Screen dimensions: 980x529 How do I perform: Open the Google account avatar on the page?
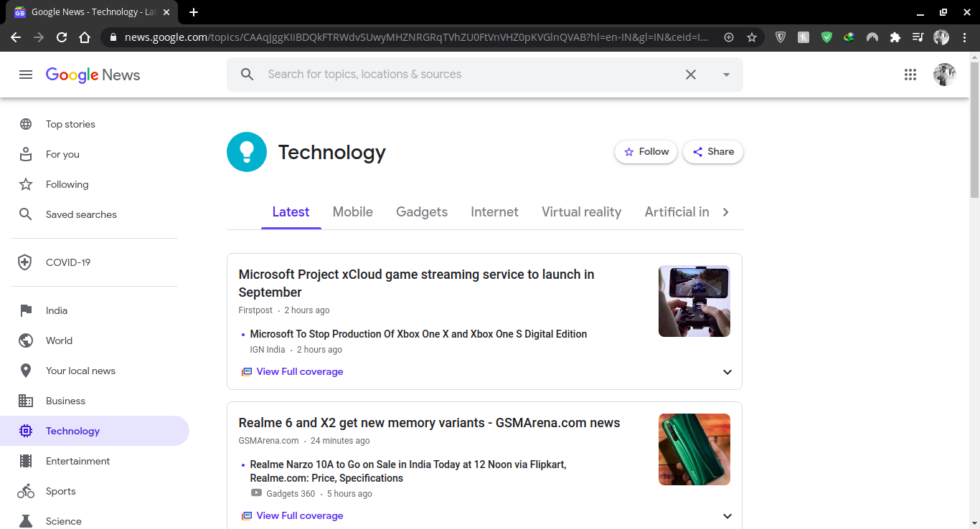944,75
